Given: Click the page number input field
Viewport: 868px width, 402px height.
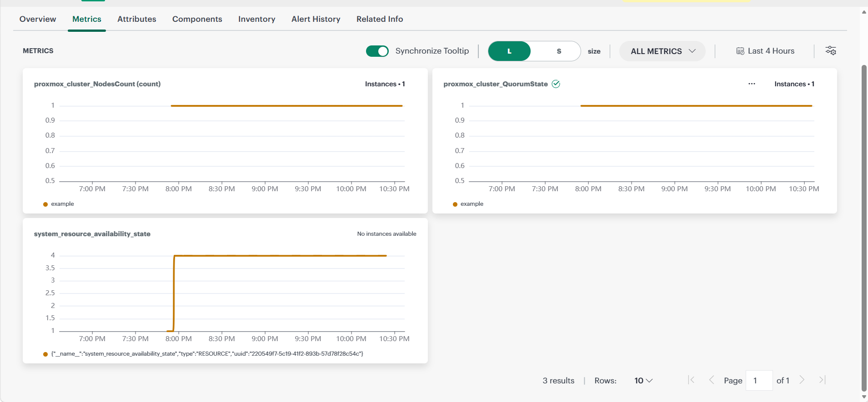Looking at the screenshot, I should (x=759, y=380).
